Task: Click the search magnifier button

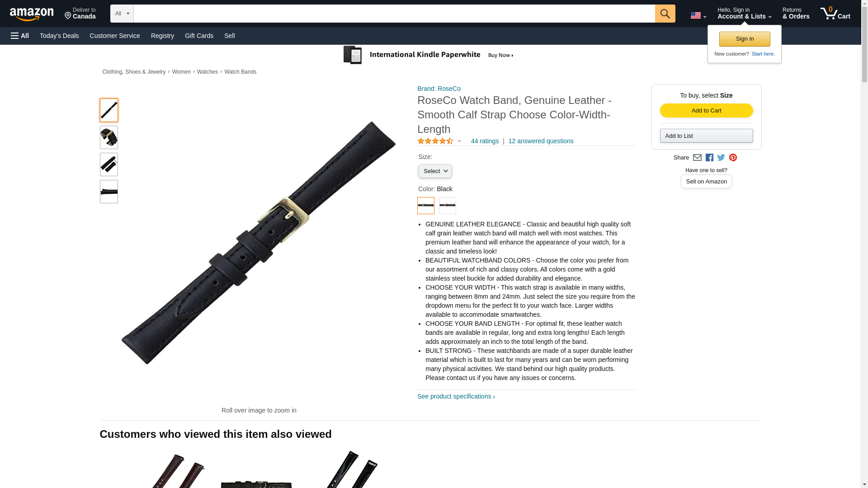Action: pos(665,14)
